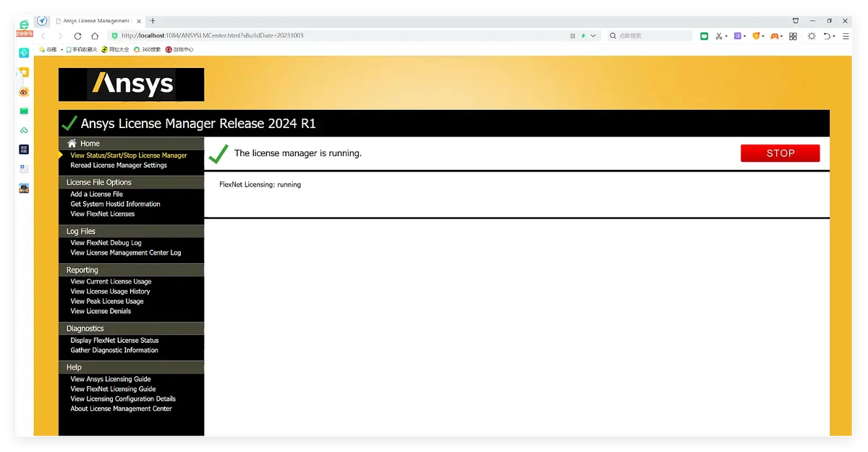Click the Home icon in the Ansys sidebar
This screenshot has width=868, height=452.
(x=72, y=143)
